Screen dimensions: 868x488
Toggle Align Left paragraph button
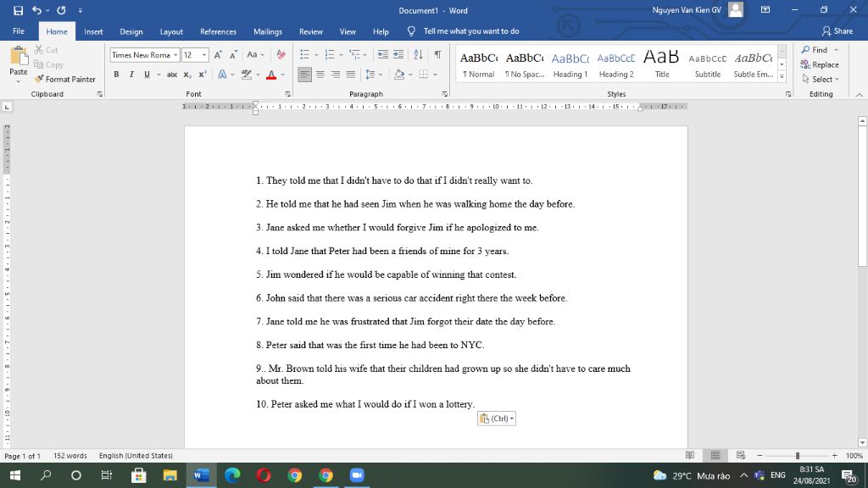[x=304, y=75]
